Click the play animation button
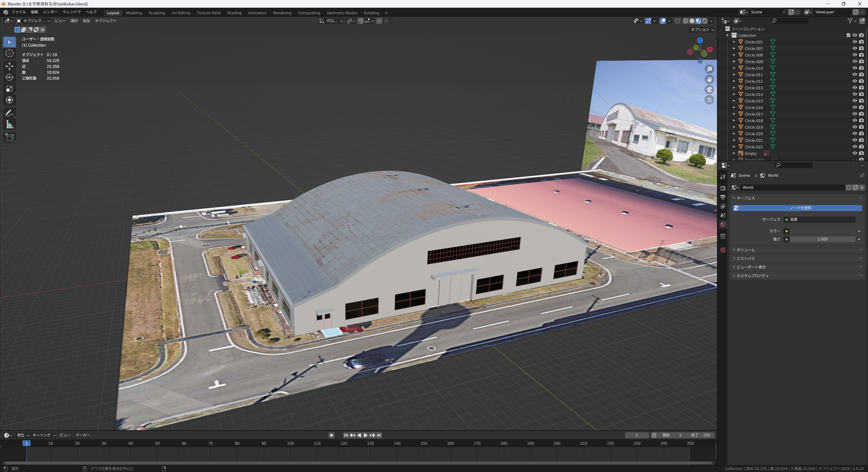Viewport: 868px width, 472px height. (366, 435)
